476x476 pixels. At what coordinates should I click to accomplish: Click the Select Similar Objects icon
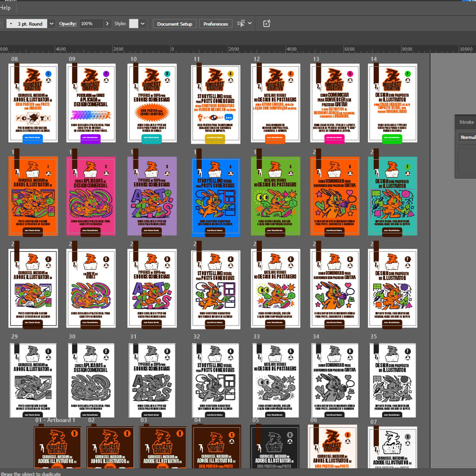[241, 24]
